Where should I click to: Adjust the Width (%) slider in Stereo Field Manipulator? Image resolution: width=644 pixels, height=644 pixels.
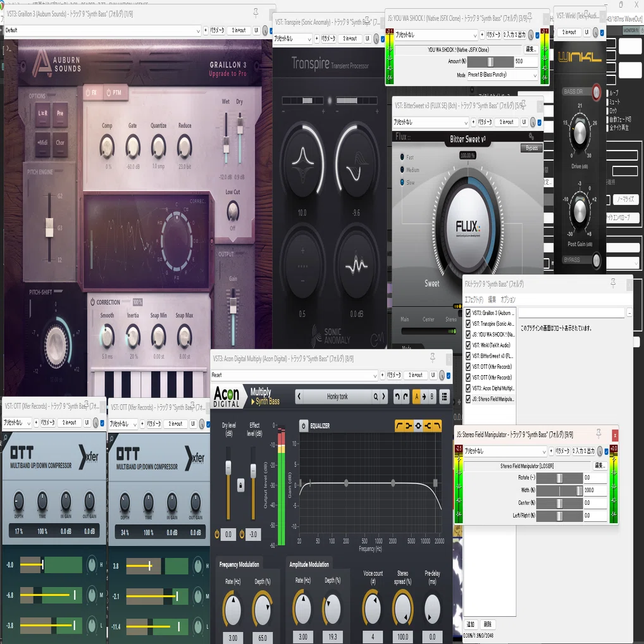click(559, 490)
